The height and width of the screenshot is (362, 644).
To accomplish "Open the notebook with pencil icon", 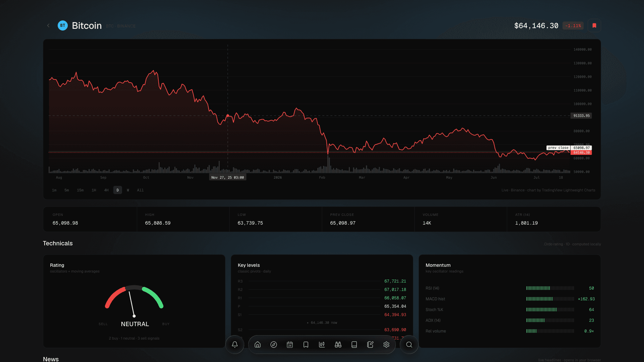I will [x=370, y=345].
